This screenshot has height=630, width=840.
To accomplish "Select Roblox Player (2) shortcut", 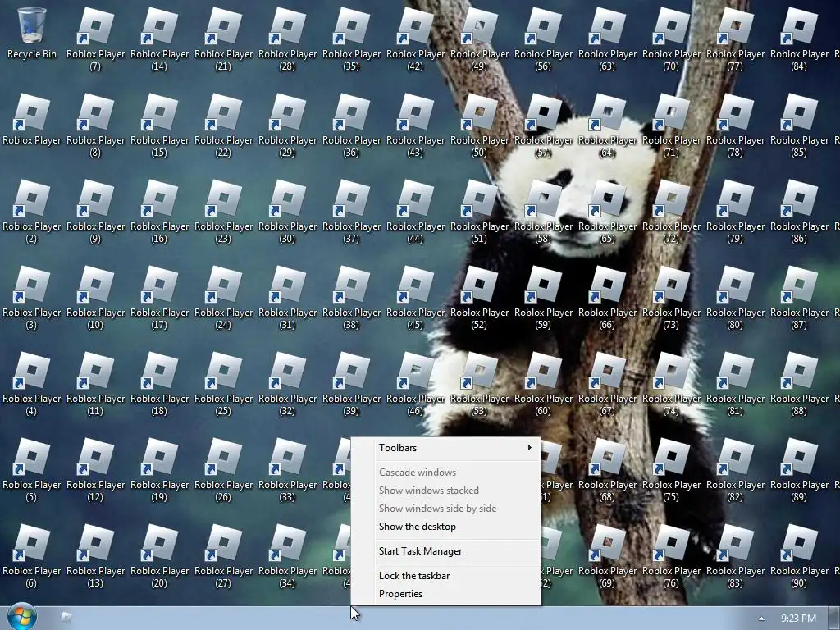I will [31, 211].
